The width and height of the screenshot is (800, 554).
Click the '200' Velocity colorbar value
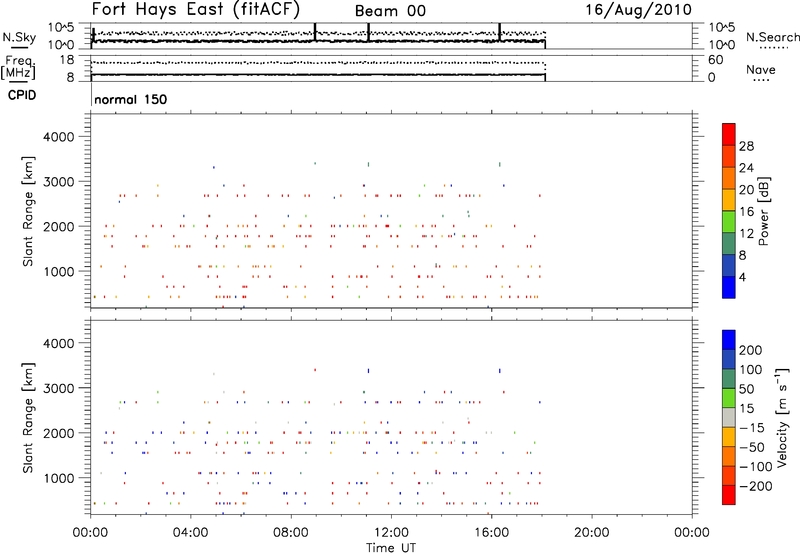point(751,350)
